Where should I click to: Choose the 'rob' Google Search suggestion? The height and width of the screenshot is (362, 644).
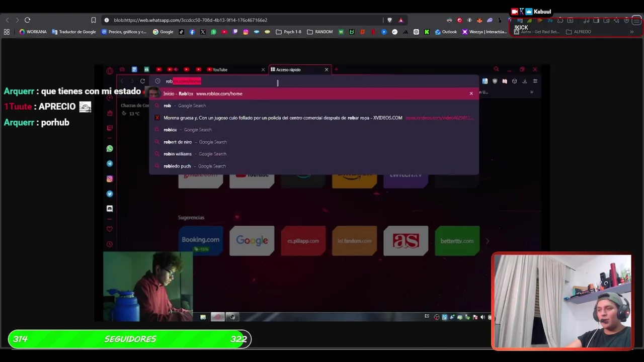pos(313,106)
